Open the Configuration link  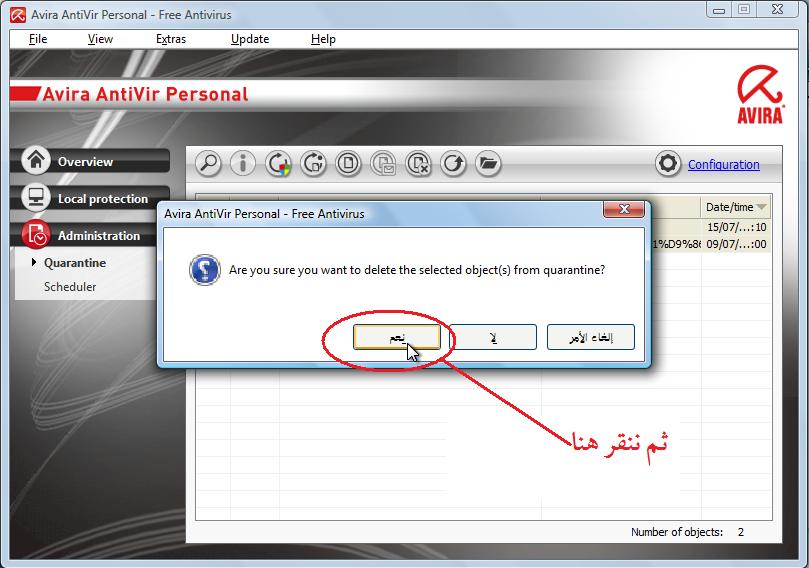tap(723, 165)
